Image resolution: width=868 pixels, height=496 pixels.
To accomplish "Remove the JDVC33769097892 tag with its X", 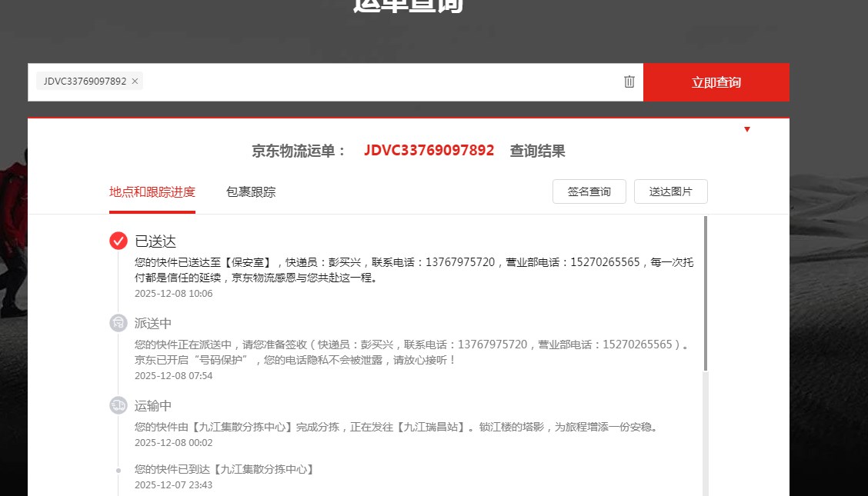I will pos(135,82).
